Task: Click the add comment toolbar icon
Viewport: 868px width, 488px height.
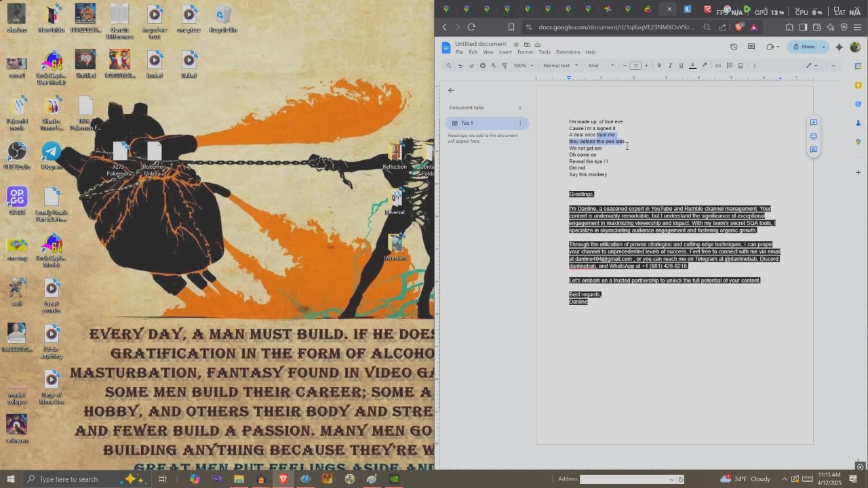Action: 730,66
